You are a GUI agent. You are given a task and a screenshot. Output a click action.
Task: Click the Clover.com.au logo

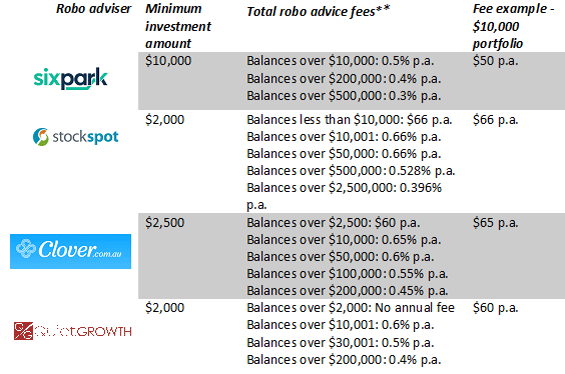click(71, 251)
